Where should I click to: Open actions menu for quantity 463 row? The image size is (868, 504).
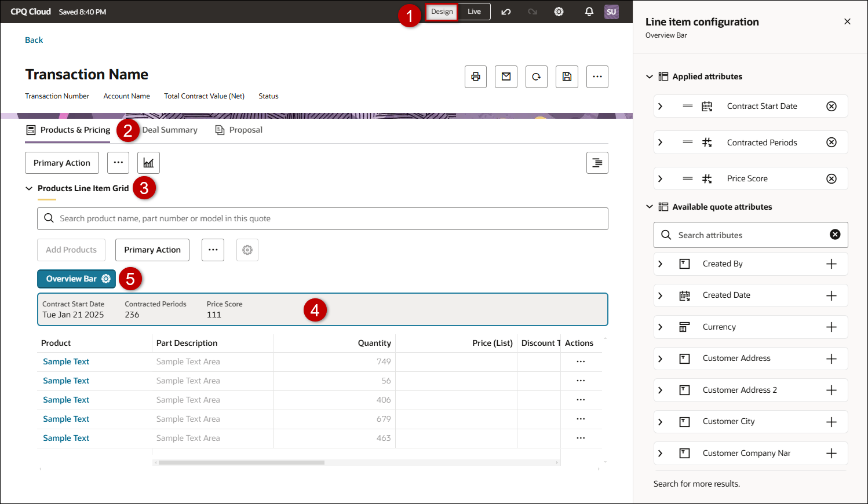click(x=581, y=438)
